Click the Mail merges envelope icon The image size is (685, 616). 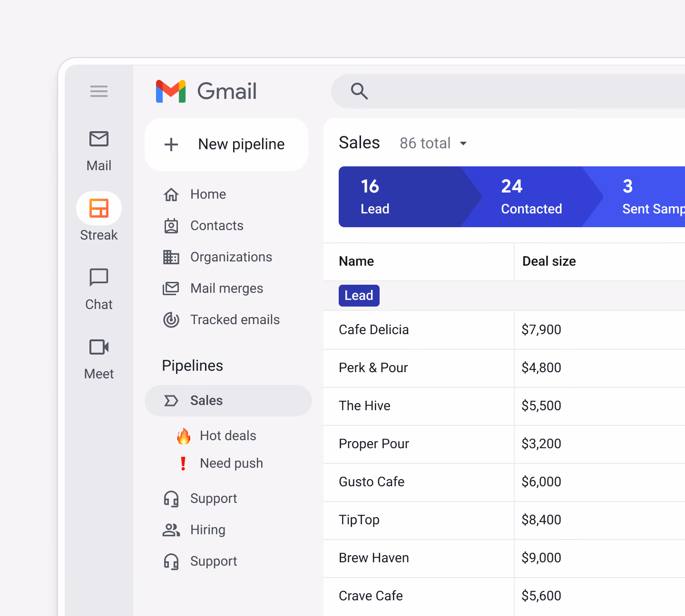[x=171, y=289]
